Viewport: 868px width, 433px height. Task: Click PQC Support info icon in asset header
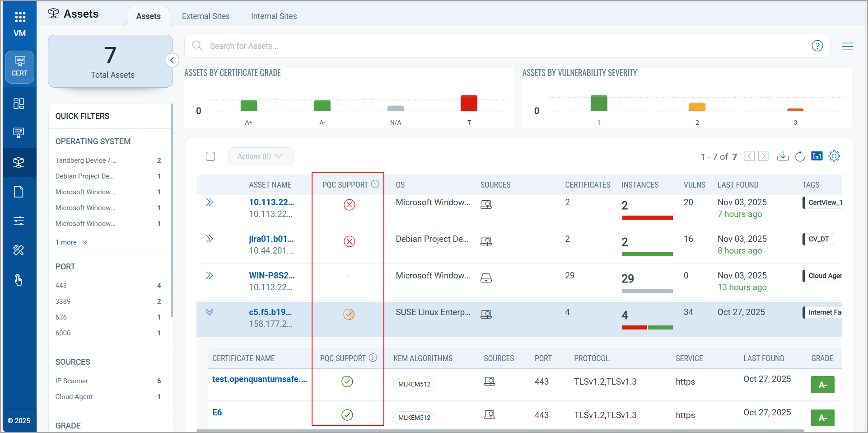(x=375, y=184)
